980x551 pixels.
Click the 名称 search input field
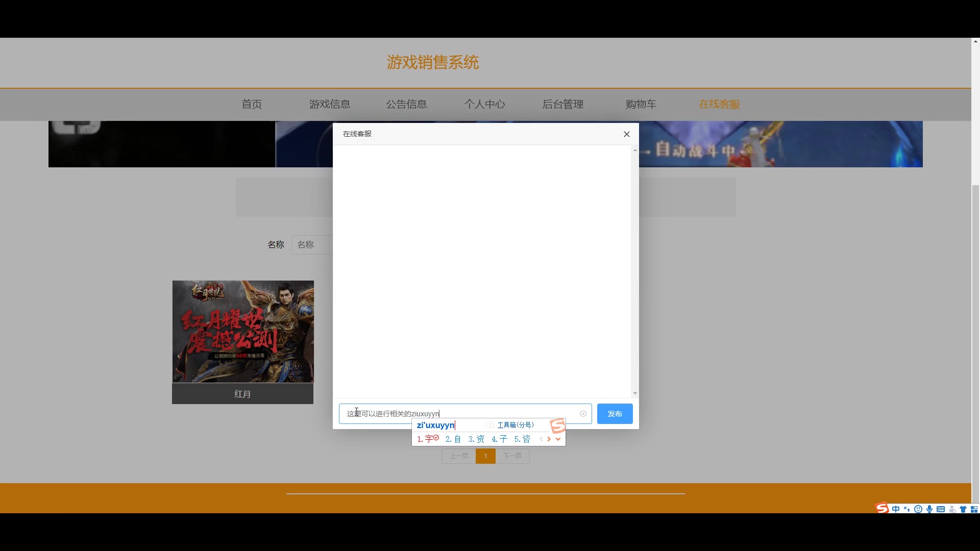coord(312,245)
